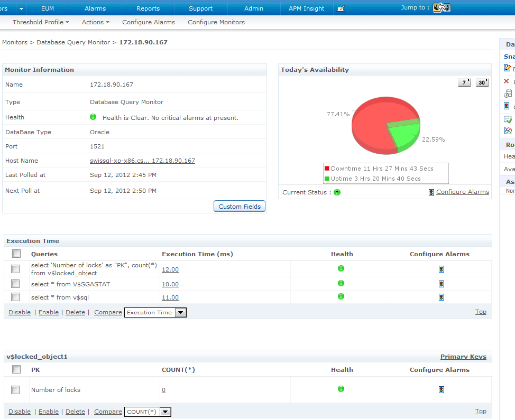
Task: Click Delete link under v$locked_object1 table
Action: tap(75, 412)
